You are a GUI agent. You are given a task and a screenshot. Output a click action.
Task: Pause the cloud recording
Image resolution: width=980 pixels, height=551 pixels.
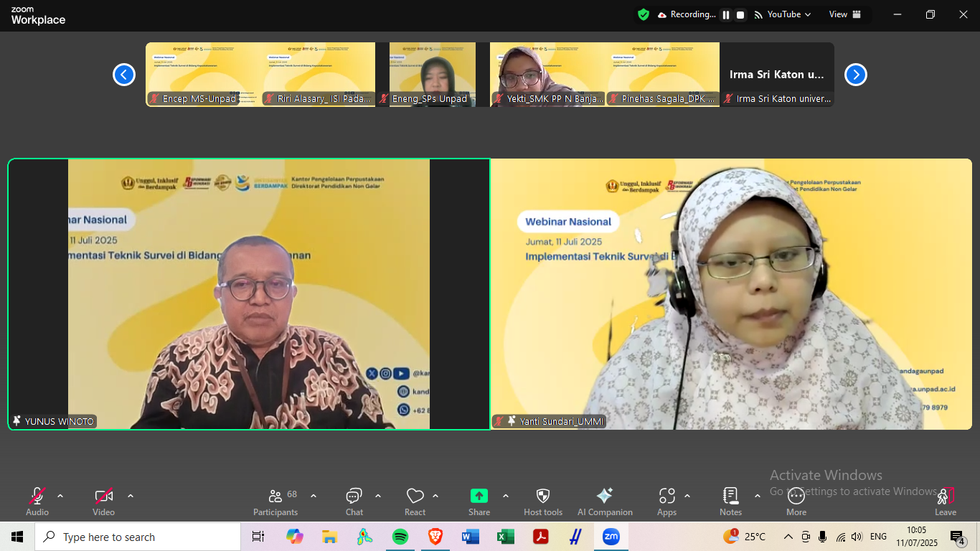(x=726, y=14)
